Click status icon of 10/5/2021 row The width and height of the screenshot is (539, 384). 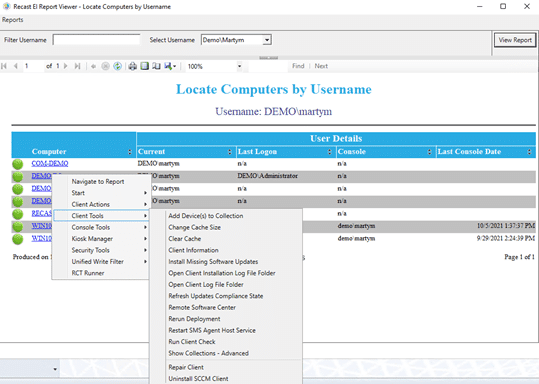point(18,227)
